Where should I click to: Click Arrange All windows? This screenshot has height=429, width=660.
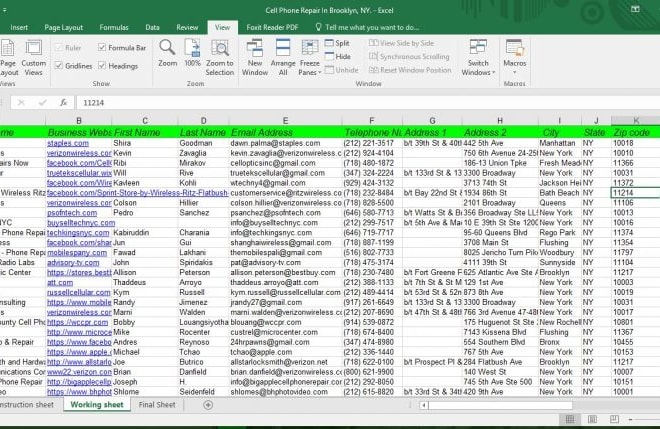[283, 58]
